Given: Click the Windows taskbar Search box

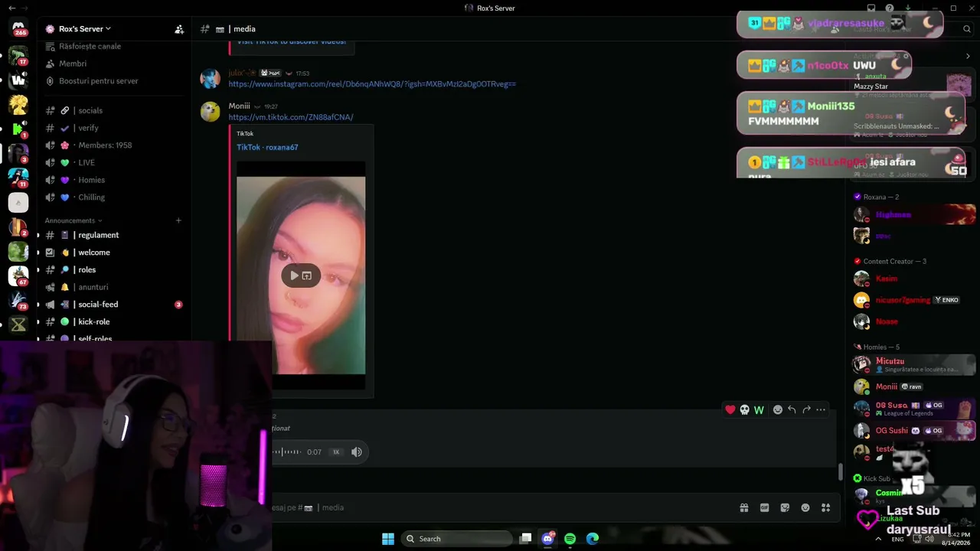Looking at the screenshot, I should (x=457, y=539).
